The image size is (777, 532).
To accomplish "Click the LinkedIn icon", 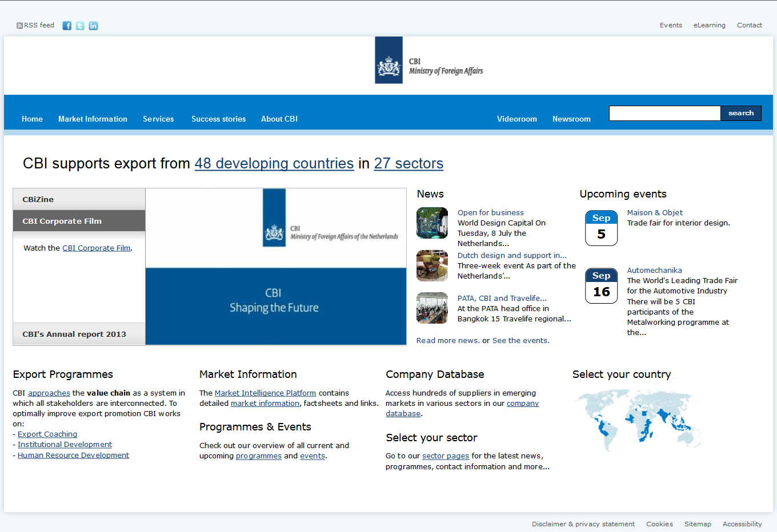I will tap(93, 25).
